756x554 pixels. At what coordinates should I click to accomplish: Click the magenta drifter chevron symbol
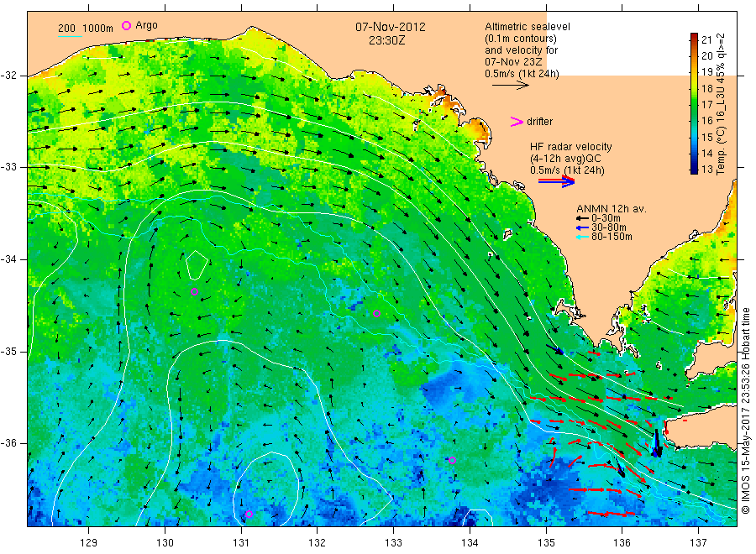pyautogui.click(x=517, y=122)
